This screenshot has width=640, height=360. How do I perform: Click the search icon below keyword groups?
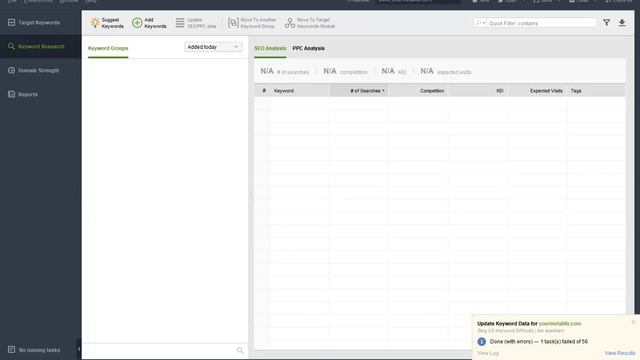click(240, 350)
